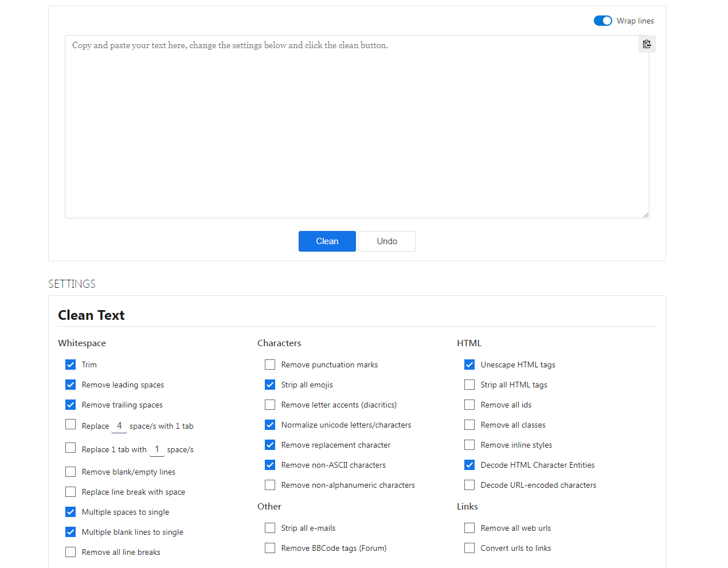
Task: Disable Remove trailing spaces
Action: (70, 405)
